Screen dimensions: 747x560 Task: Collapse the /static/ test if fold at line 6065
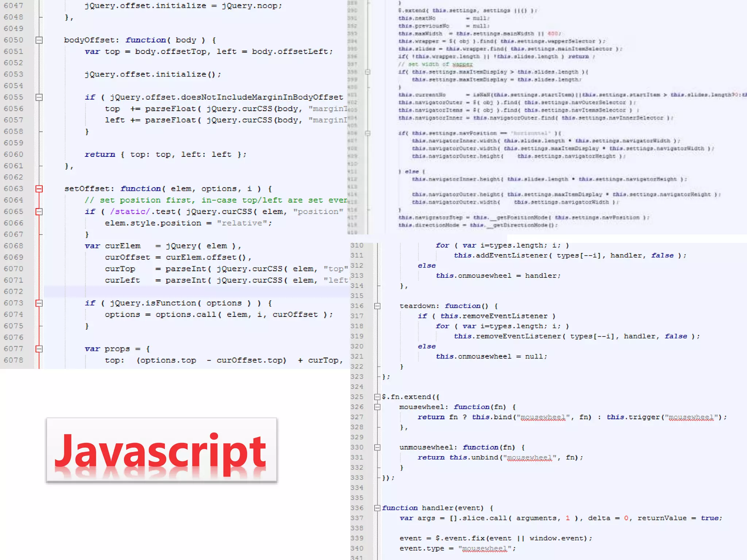39,212
